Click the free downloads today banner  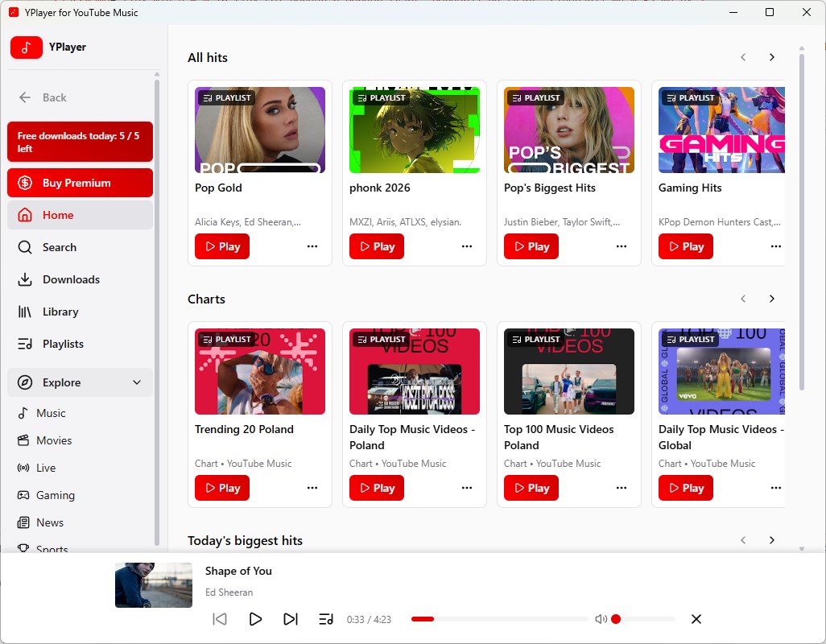(x=80, y=142)
